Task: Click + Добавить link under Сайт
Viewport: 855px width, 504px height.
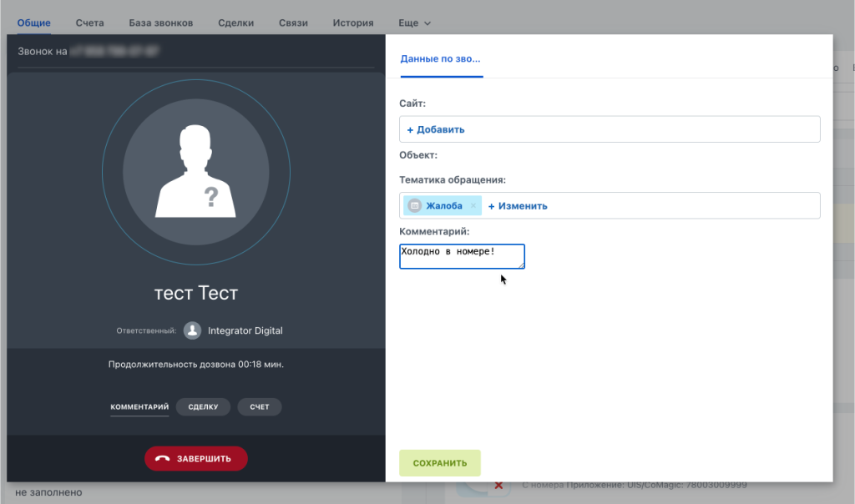Action: [436, 129]
